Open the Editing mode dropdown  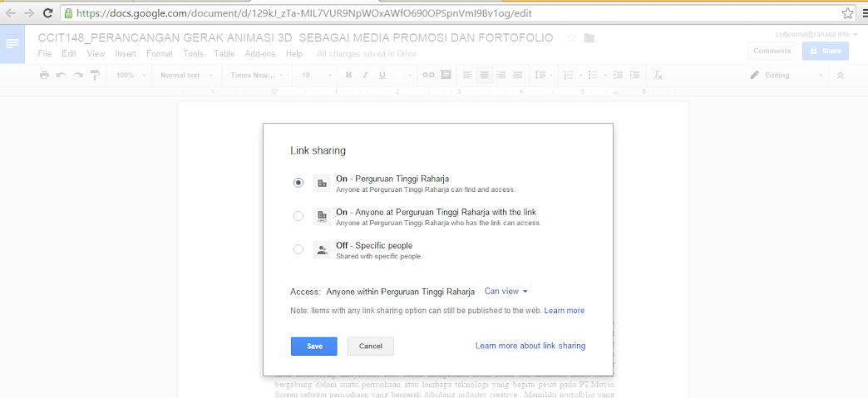[786, 76]
